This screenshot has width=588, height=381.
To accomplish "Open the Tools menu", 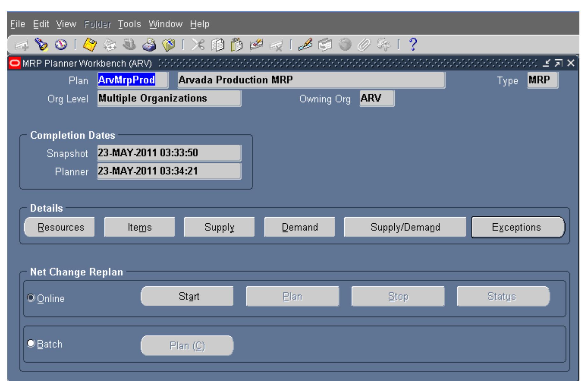I will coord(129,24).
